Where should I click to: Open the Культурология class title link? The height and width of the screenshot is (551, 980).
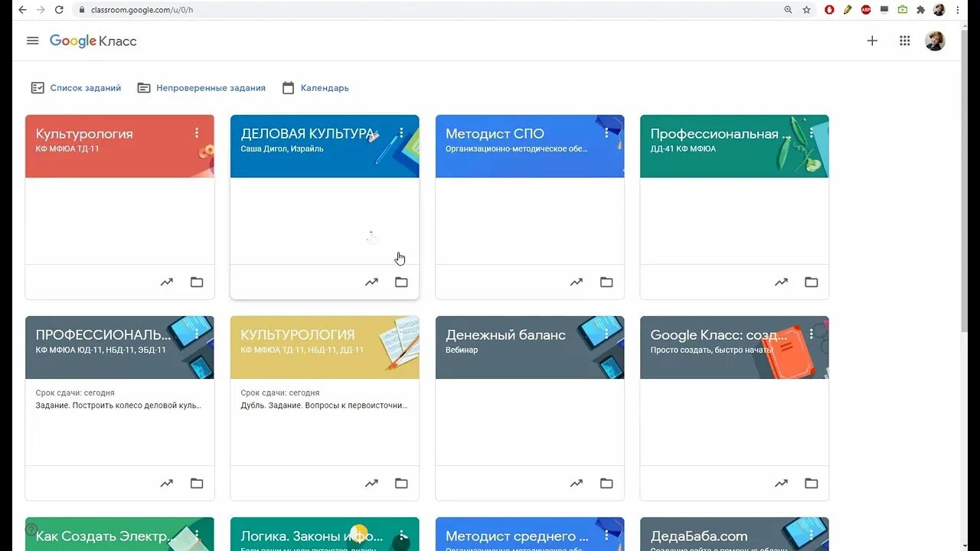84,134
